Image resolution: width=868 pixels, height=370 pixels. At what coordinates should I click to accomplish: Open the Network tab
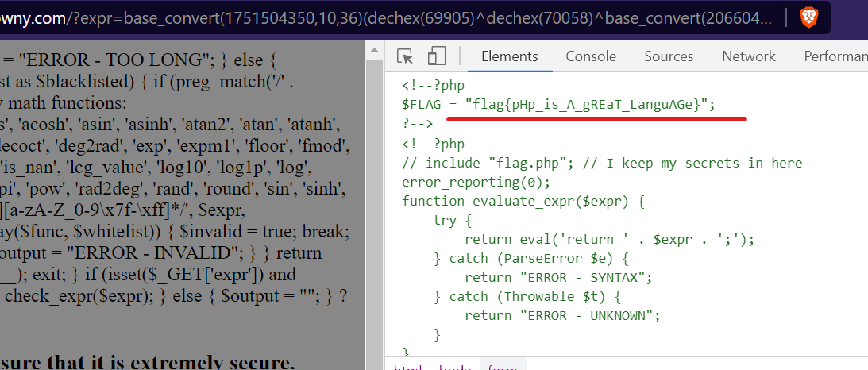(x=748, y=56)
